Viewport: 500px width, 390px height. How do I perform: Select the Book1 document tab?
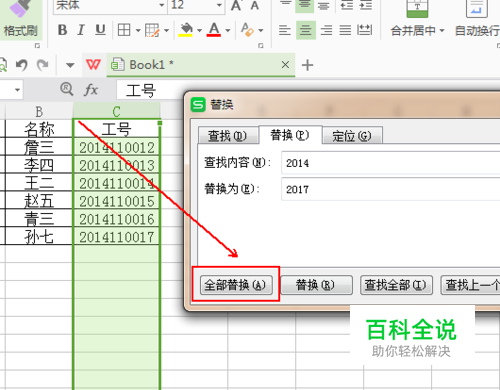[x=201, y=65]
